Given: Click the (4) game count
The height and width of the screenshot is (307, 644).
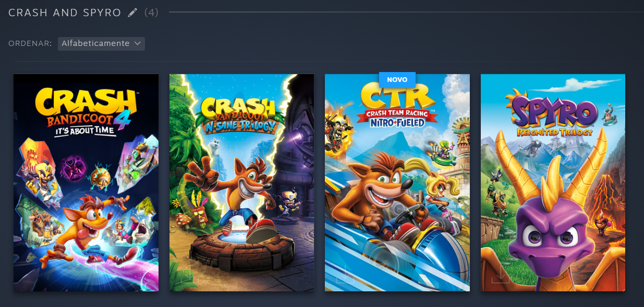Looking at the screenshot, I should [151, 12].
